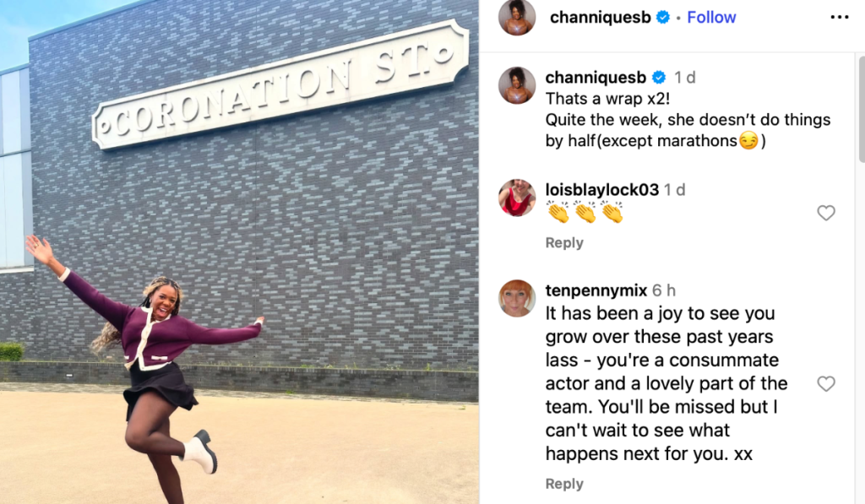Open the three-dot more options menu
The image size is (865, 504).
pyautogui.click(x=839, y=17)
